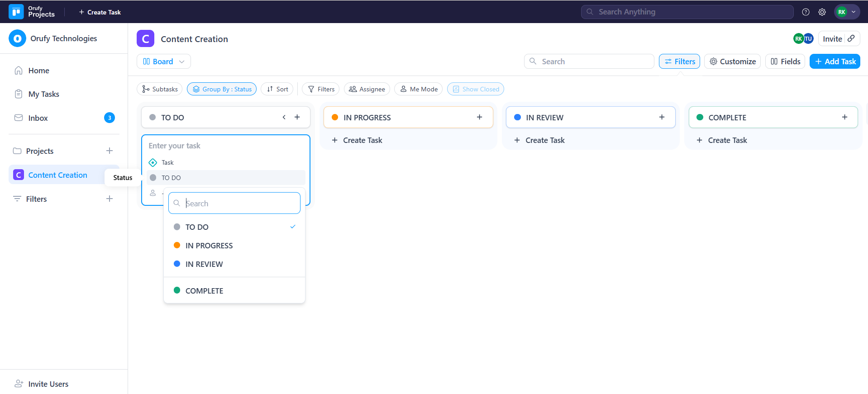Image resolution: width=868 pixels, height=394 pixels.
Task: Open settings gear in top bar
Action: coord(822,12)
